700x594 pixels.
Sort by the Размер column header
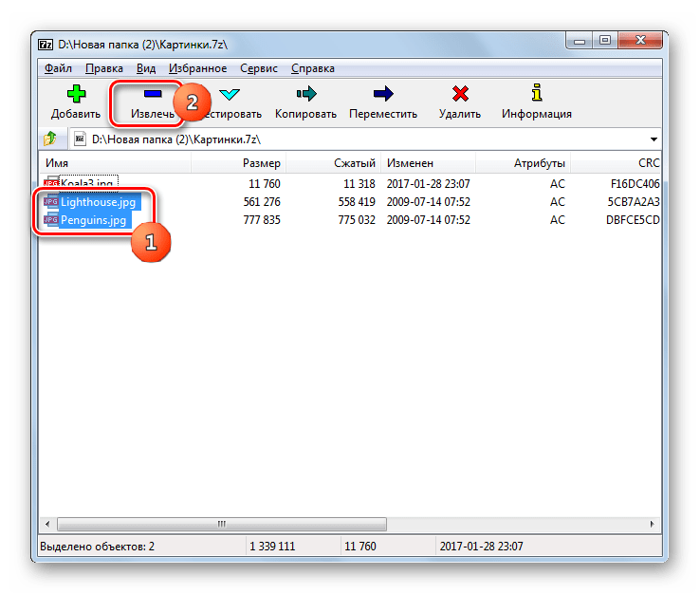(x=261, y=163)
